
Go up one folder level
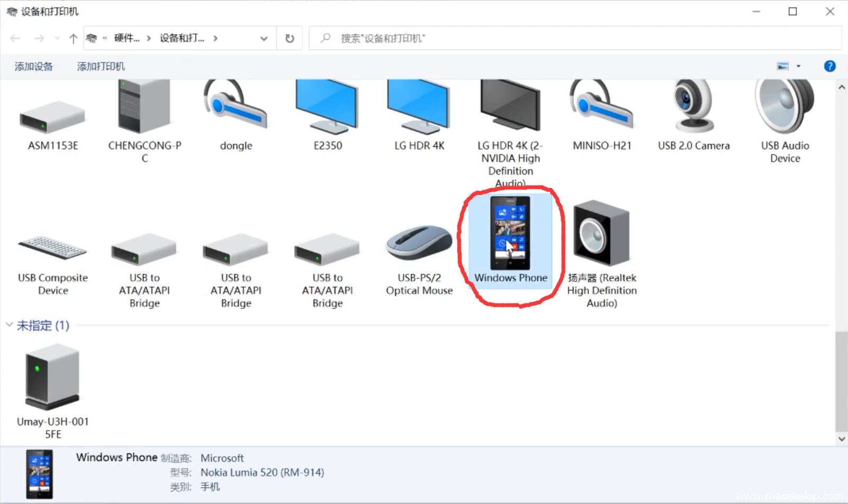point(73,39)
